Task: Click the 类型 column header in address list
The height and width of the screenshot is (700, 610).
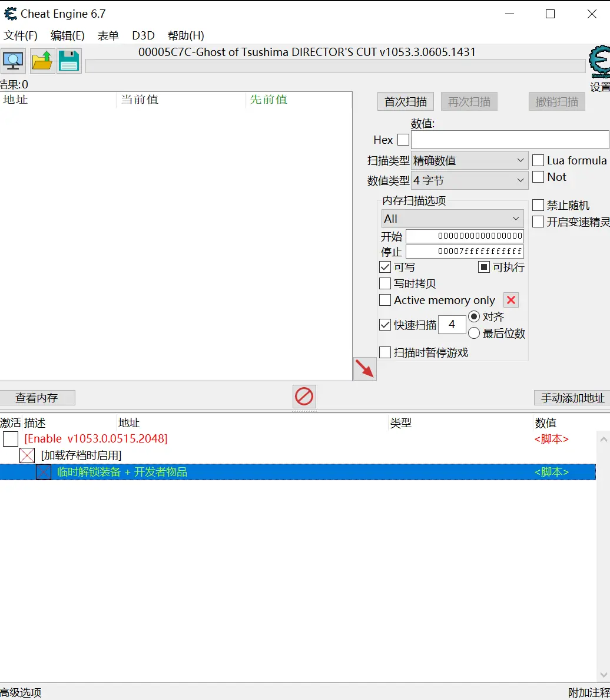Action: coord(460,422)
